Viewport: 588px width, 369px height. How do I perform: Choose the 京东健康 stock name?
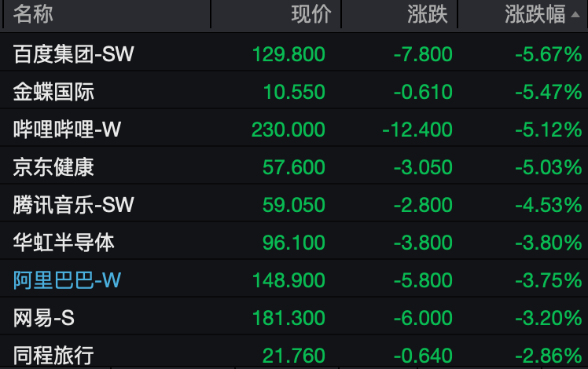pos(53,167)
